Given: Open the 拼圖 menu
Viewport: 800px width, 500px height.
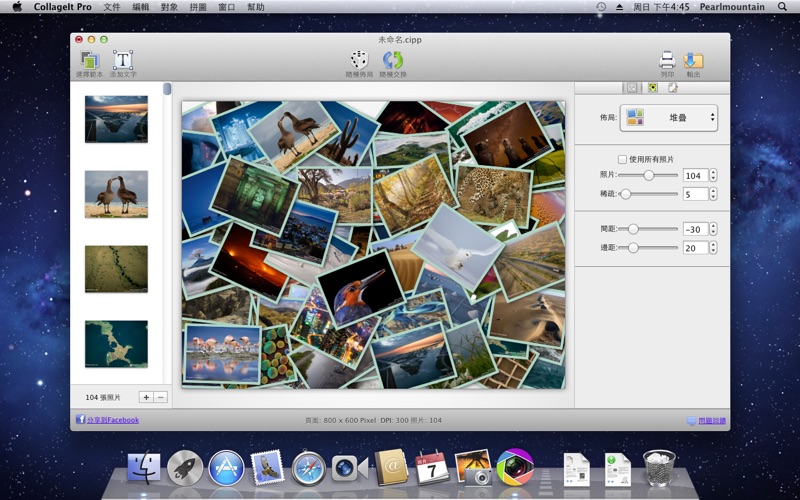Looking at the screenshot, I should point(198,7).
